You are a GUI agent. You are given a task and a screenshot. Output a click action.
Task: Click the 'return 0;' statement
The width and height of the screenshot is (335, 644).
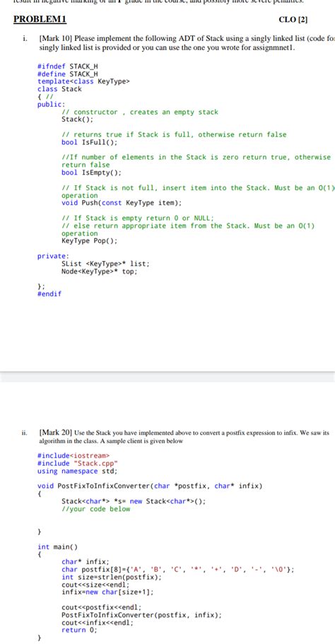(x=80, y=630)
